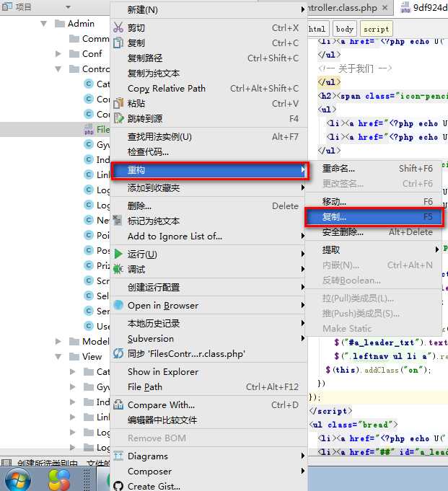Click the php file icon on 9df924d tab
Screen dimensions: 448x491
click(x=405, y=7)
